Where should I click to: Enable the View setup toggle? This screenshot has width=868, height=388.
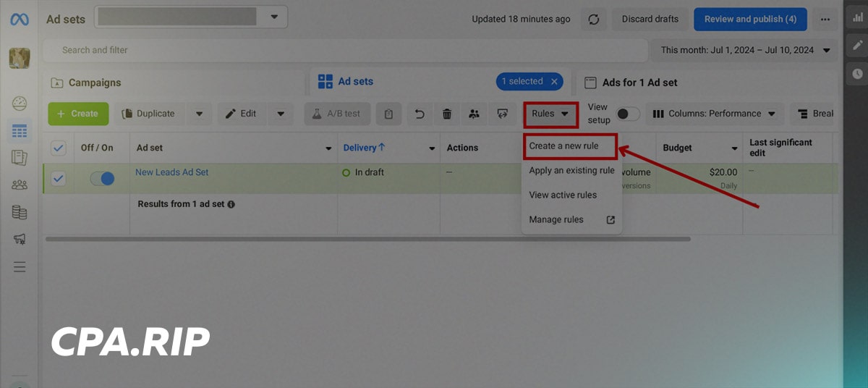(628, 114)
